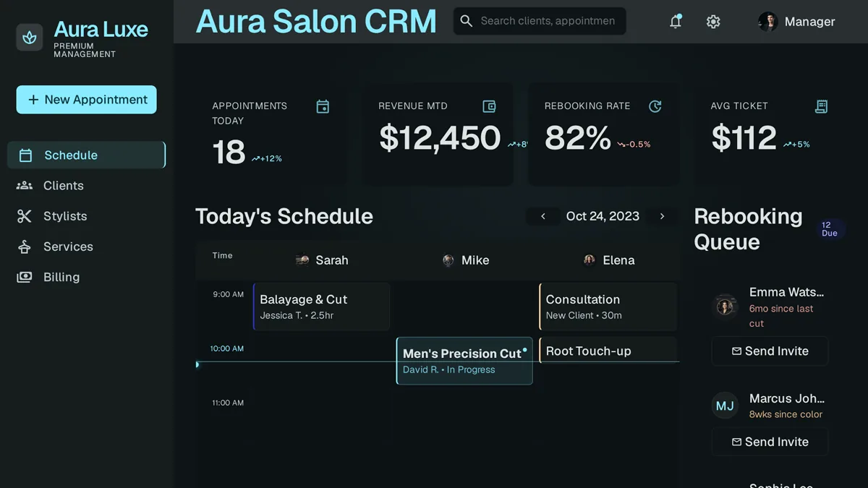The image size is (868, 488).
Task: Open the Schedule section
Action: [x=86, y=155]
